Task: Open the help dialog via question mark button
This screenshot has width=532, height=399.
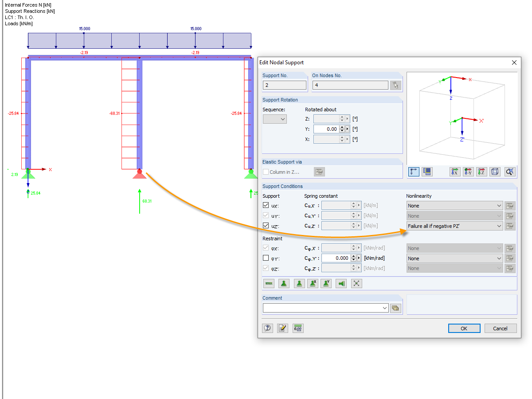Action: [x=267, y=328]
